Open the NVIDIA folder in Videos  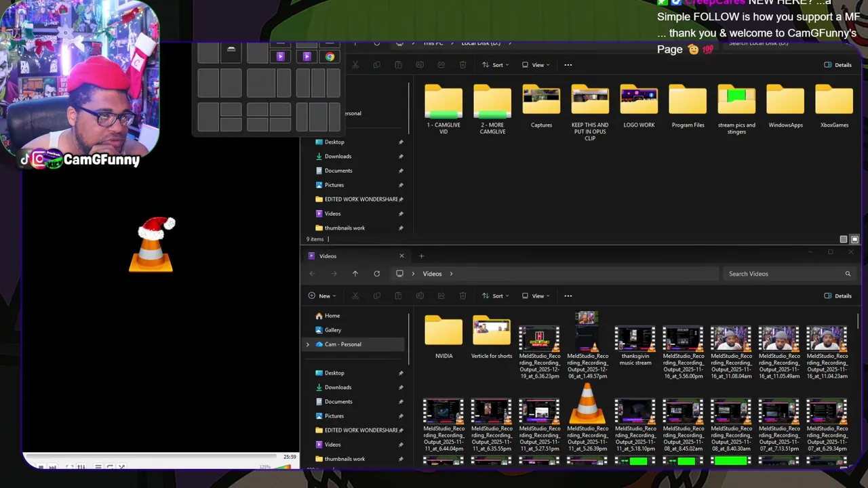pyautogui.click(x=443, y=338)
